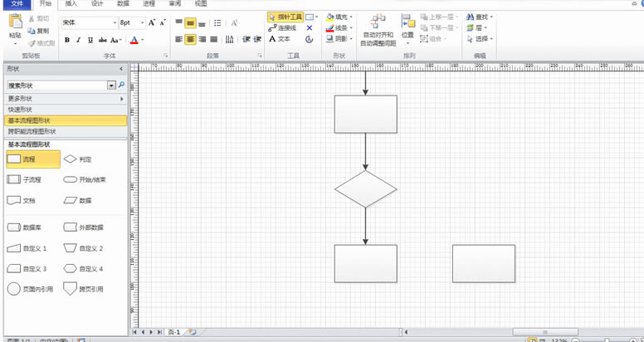Apply the red font color (A)
Screen dimensions: 644x342
tap(134, 40)
